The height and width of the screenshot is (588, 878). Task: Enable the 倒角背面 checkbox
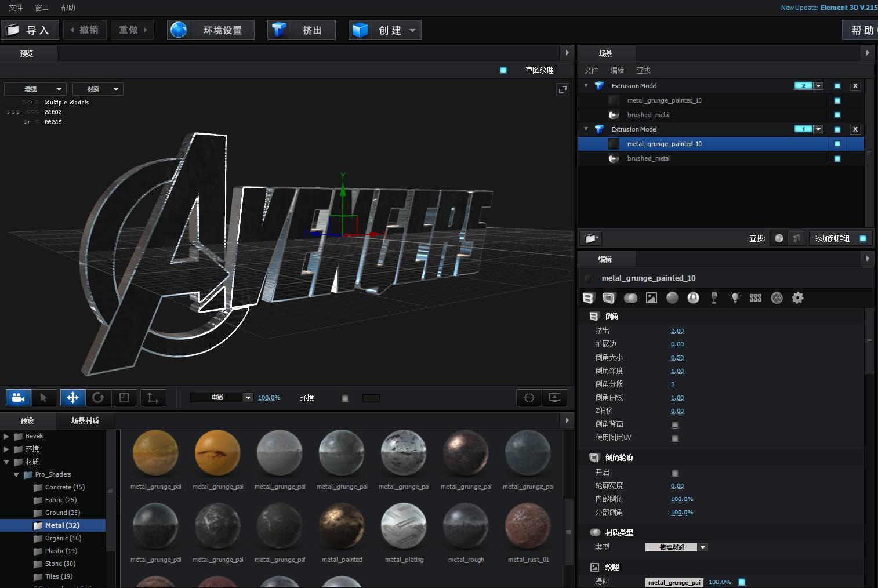pos(675,424)
